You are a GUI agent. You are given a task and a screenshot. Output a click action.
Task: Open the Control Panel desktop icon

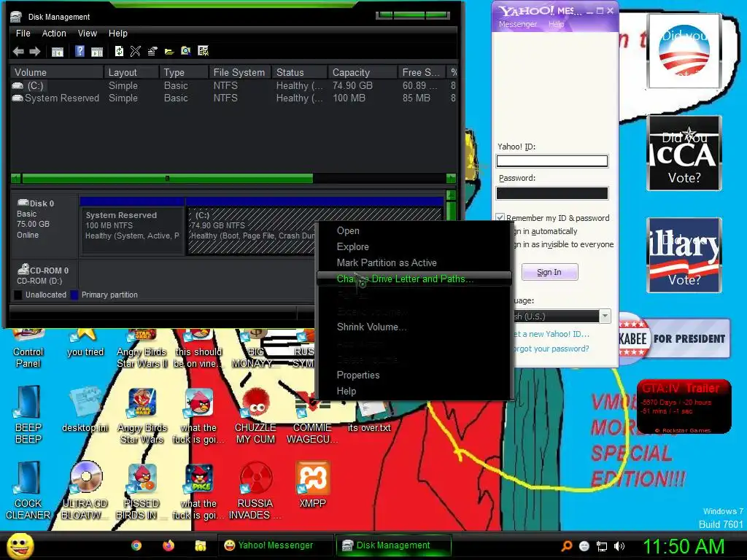pyautogui.click(x=28, y=349)
